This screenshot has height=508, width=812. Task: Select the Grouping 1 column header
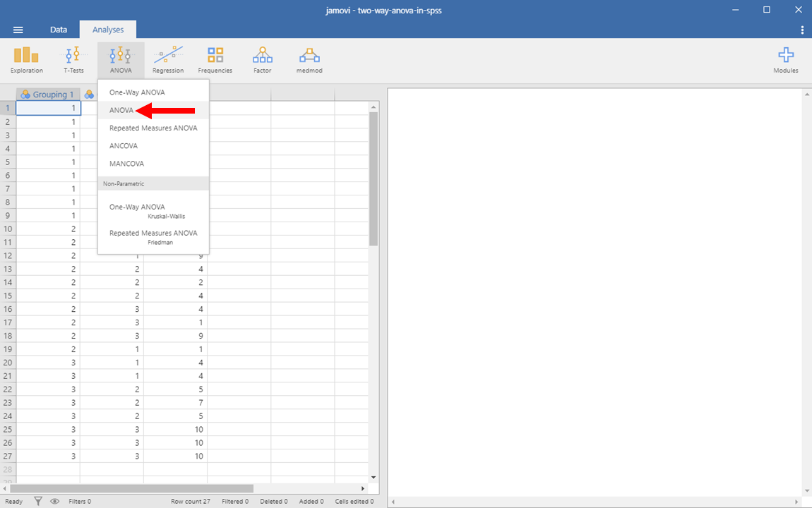pos(48,95)
